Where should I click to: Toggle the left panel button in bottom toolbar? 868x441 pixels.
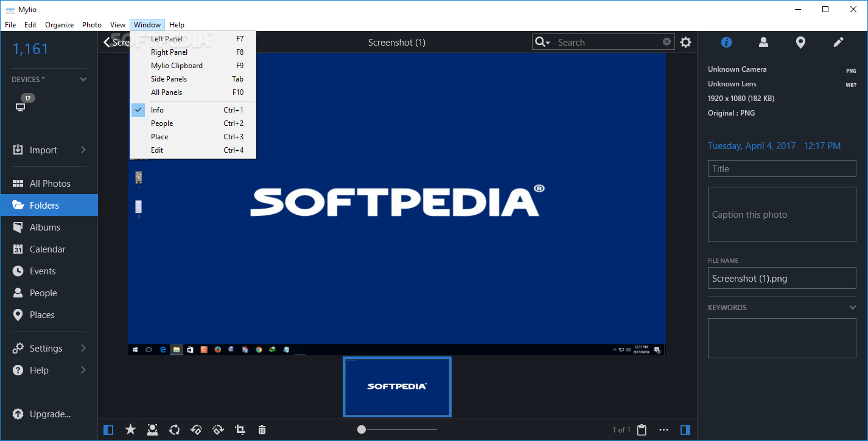point(108,430)
